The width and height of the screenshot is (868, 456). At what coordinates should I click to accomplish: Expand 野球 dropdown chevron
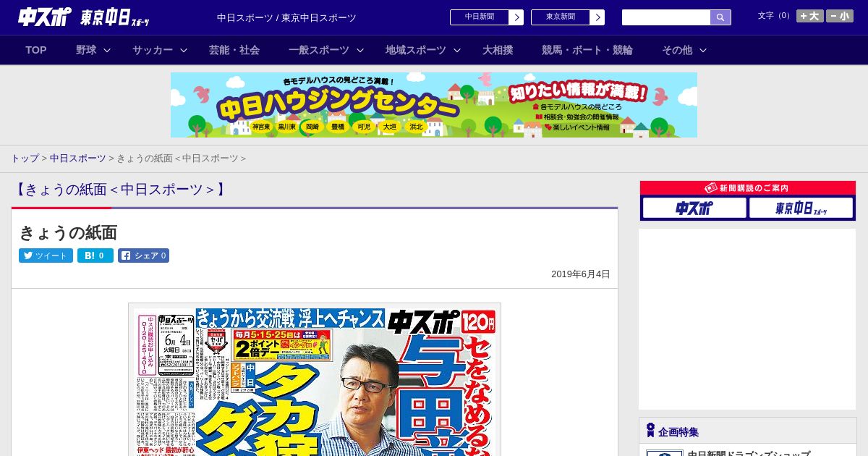coord(107,50)
